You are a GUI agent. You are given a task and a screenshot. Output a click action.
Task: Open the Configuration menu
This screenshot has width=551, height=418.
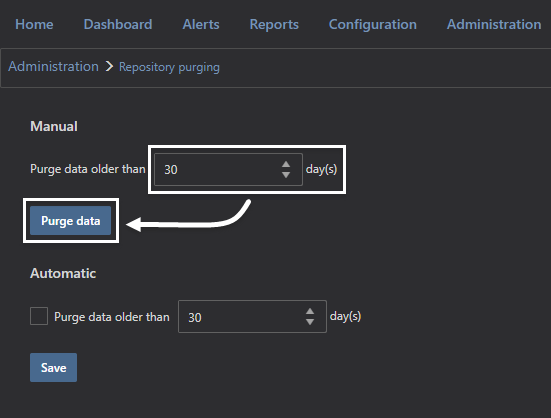pos(372,25)
